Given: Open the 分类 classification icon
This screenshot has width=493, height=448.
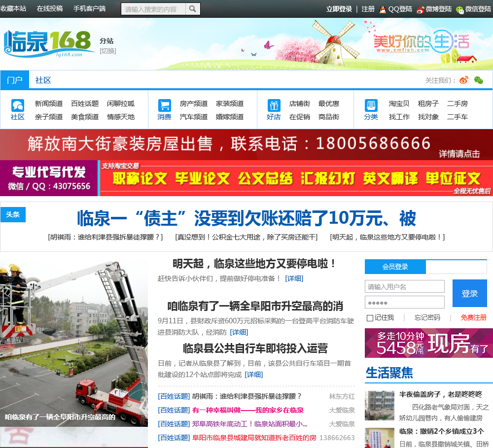Looking at the screenshot, I should coord(371,105).
